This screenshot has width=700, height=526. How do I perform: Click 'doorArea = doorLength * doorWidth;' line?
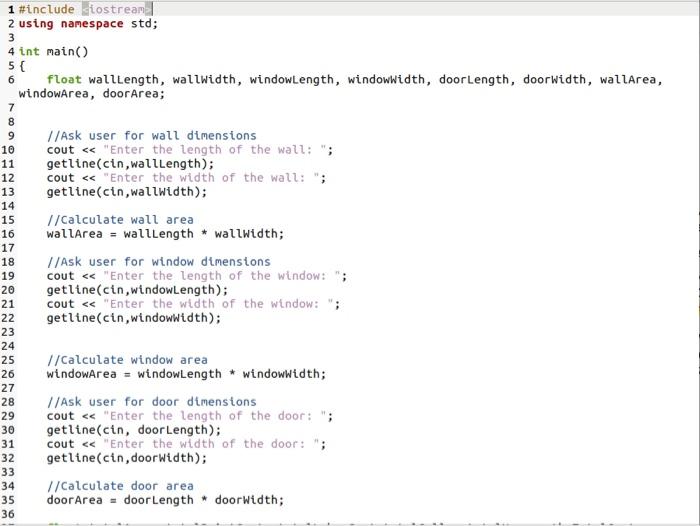pos(165,500)
